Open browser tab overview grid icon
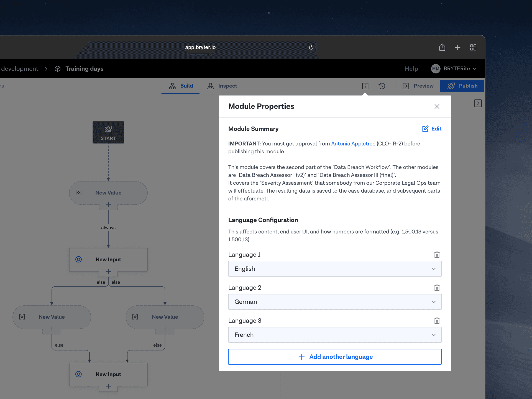The image size is (532, 399). 473,47
